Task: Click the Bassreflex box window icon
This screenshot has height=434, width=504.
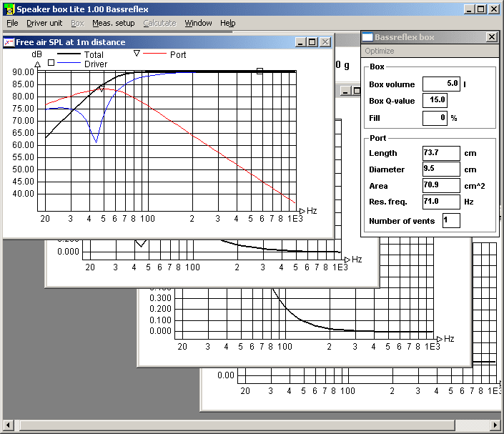Action: point(367,37)
